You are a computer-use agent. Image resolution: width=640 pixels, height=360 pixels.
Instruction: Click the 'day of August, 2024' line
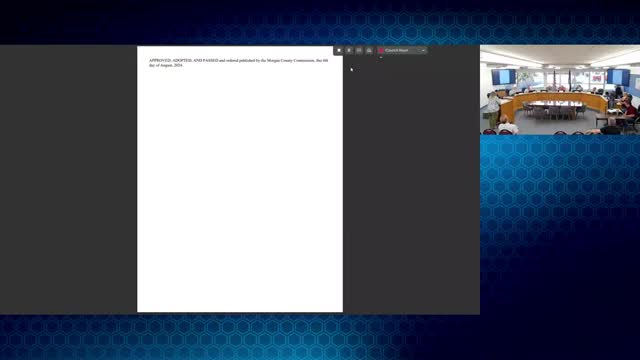click(x=166, y=65)
